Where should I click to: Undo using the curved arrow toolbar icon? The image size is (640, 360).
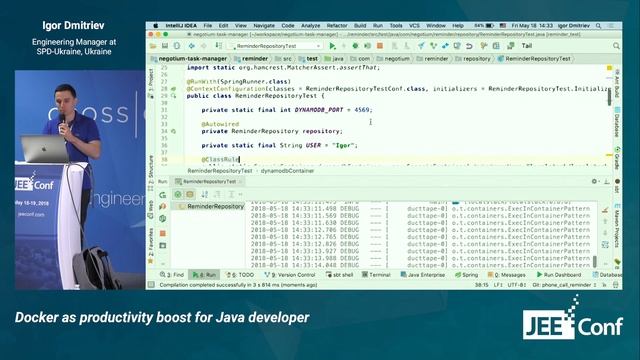469,46
